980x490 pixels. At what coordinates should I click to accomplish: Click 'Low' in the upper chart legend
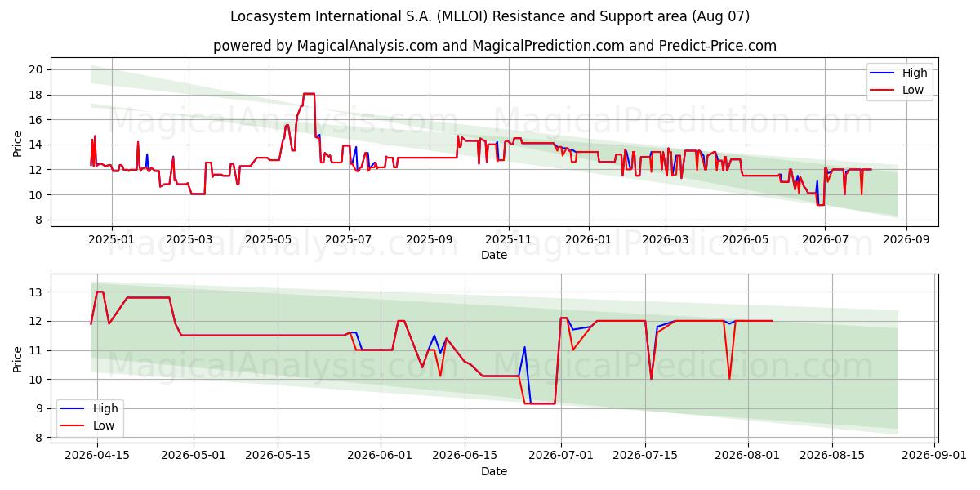tap(913, 90)
